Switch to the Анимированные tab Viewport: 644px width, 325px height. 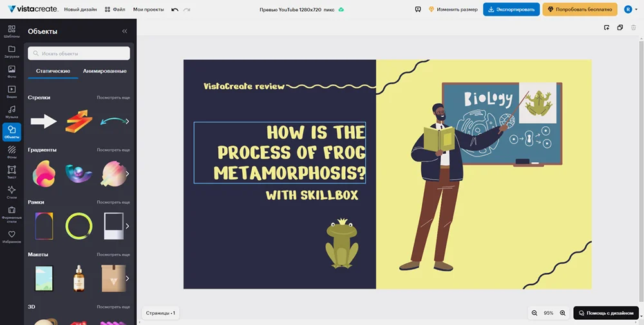(104, 71)
